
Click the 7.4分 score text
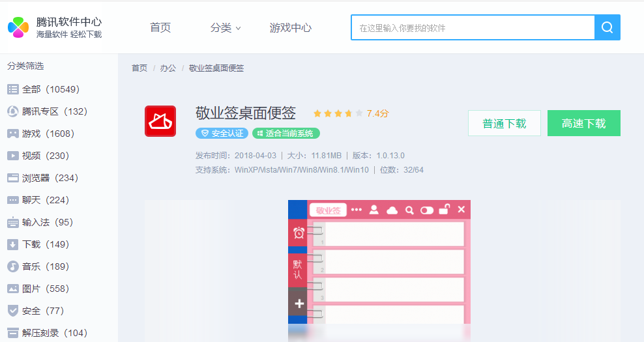pyautogui.click(x=378, y=113)
